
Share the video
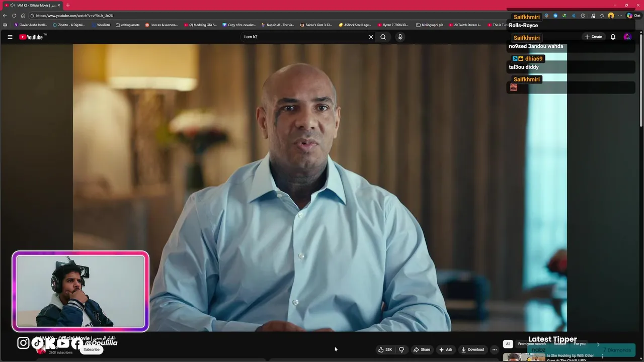422,349
